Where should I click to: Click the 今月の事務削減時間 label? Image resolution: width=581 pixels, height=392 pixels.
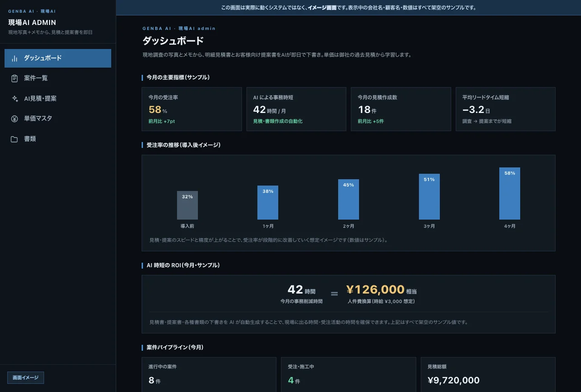(x=301, y=301)
